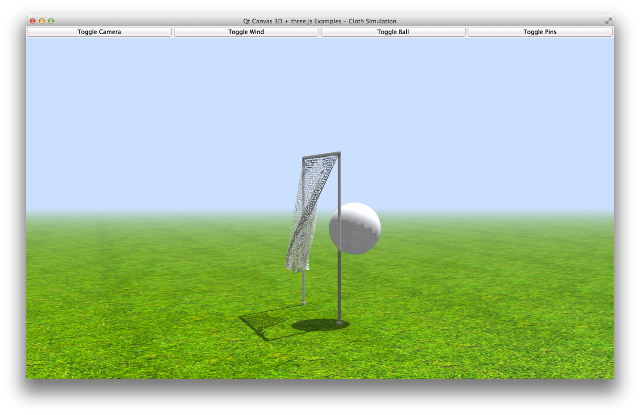Click the horizontal top bar of the frame
Screen dimensions: 640x415
(x=321, y=156)
